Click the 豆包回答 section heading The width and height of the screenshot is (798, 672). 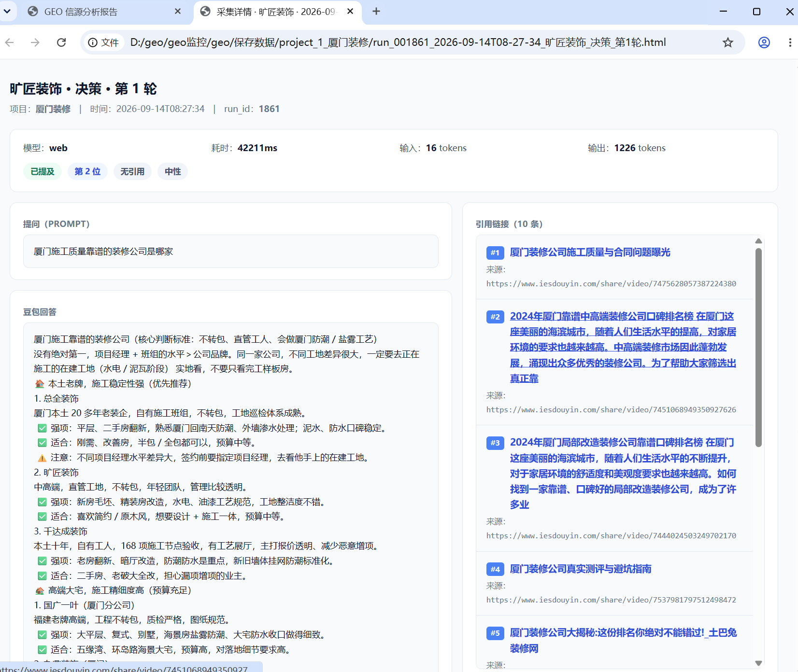[40, 312]
